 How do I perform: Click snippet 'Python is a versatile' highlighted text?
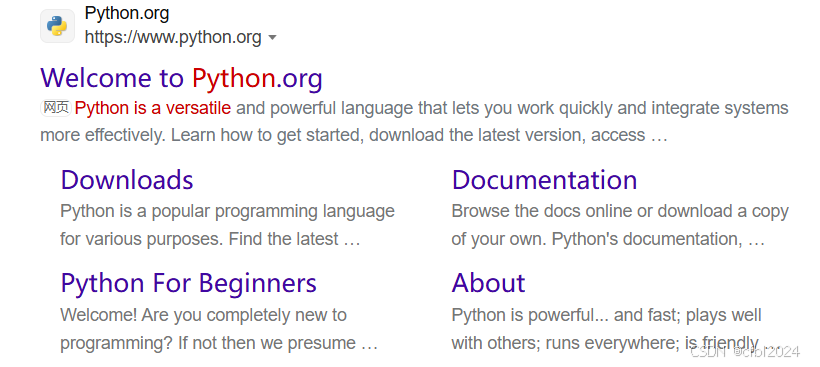click(153, 108)
